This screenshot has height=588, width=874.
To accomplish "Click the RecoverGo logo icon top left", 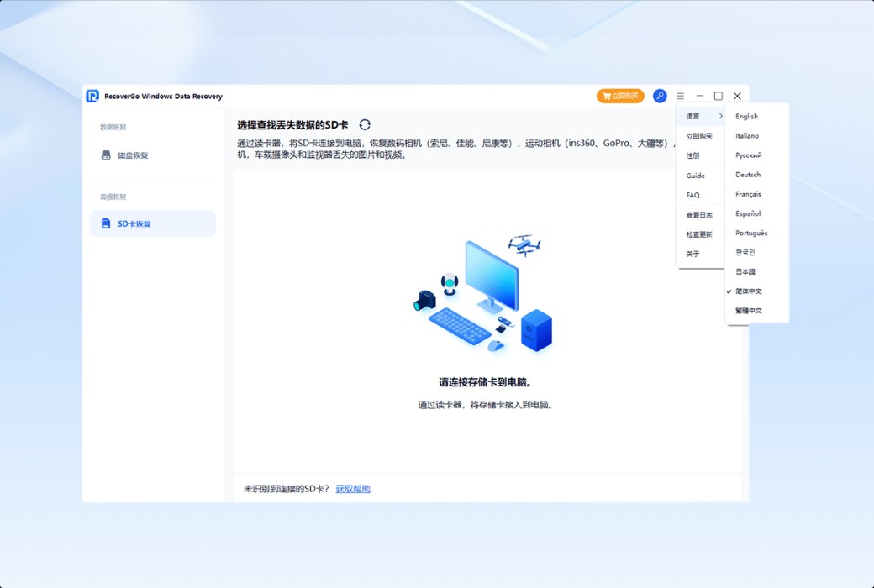I will click(x=94, y=96).
